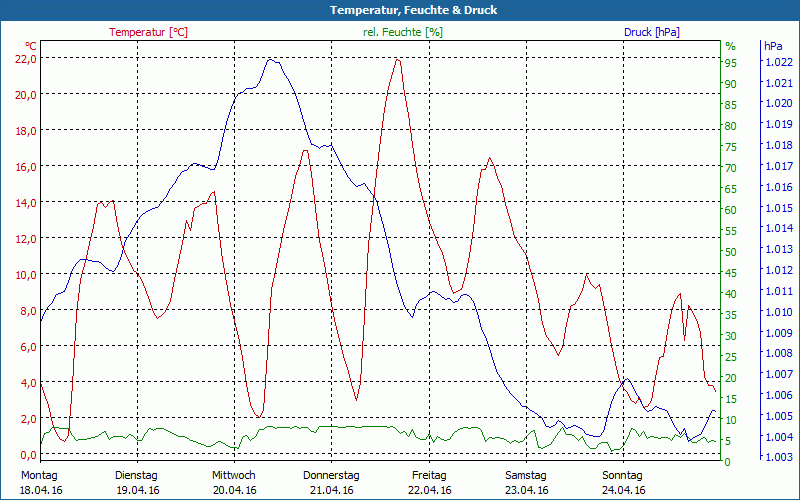Click the highest blue pressure peak

(x=272, y=59)
